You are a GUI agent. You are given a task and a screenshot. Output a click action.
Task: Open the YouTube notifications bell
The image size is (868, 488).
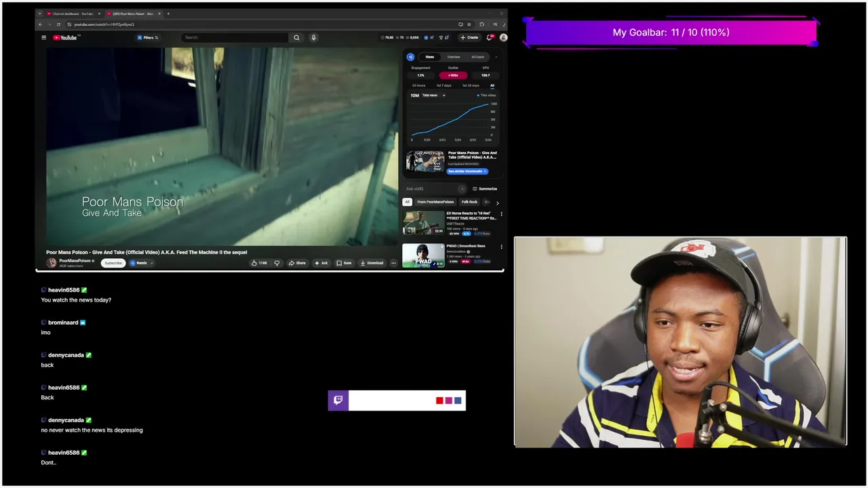point(490,38)
